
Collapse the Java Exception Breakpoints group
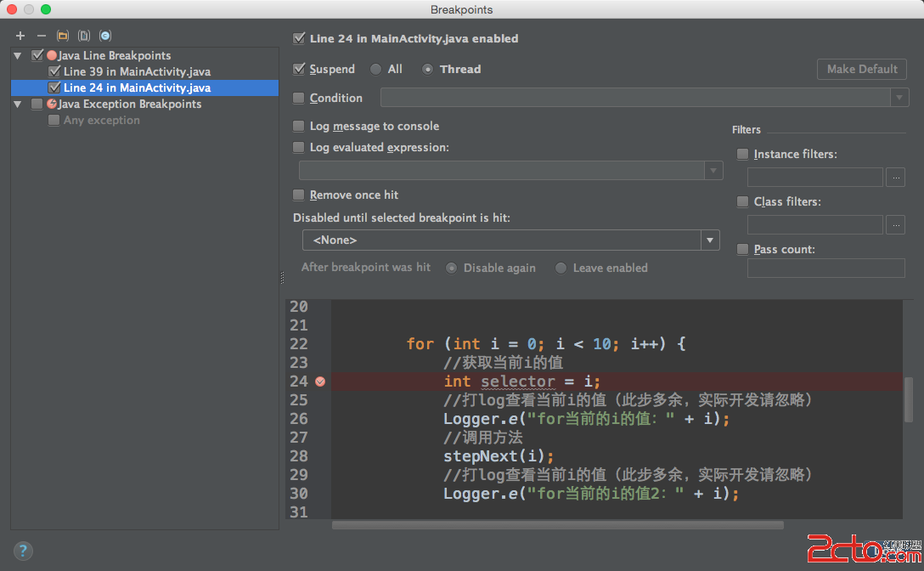pos(18,104)
